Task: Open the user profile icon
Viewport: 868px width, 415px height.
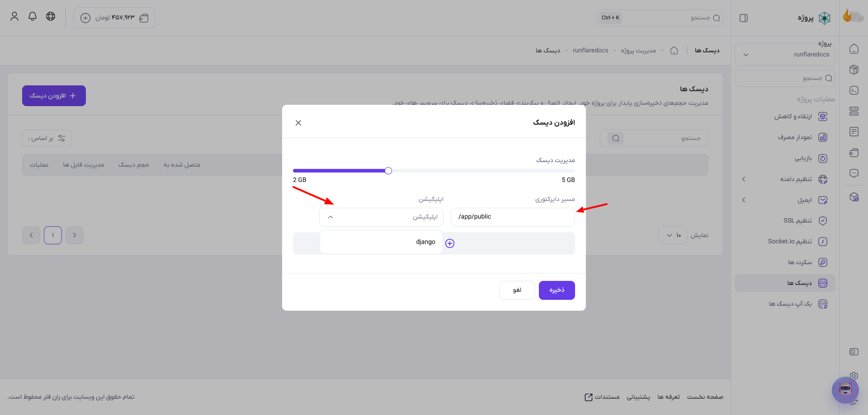Action: tap(14, 16)
